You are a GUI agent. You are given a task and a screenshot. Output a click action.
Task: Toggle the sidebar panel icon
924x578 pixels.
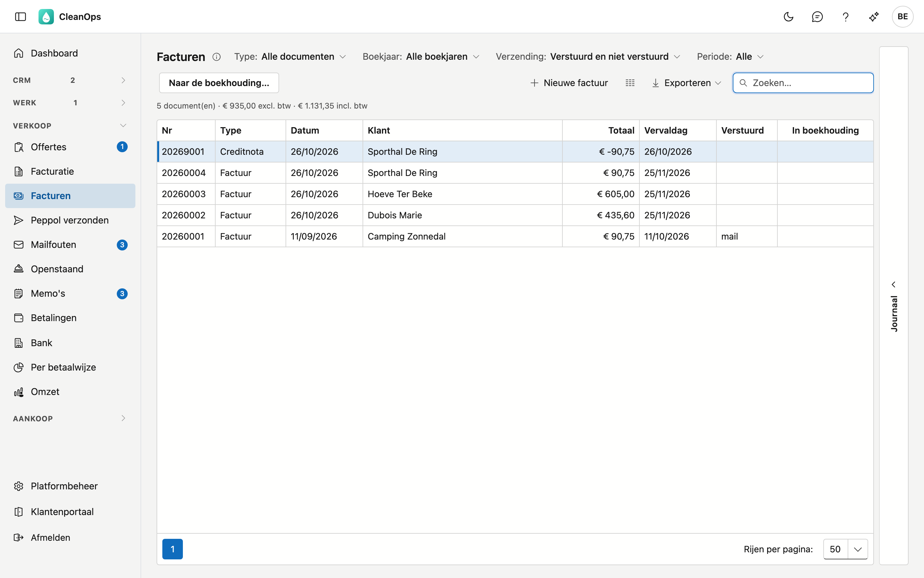(20, 16)
